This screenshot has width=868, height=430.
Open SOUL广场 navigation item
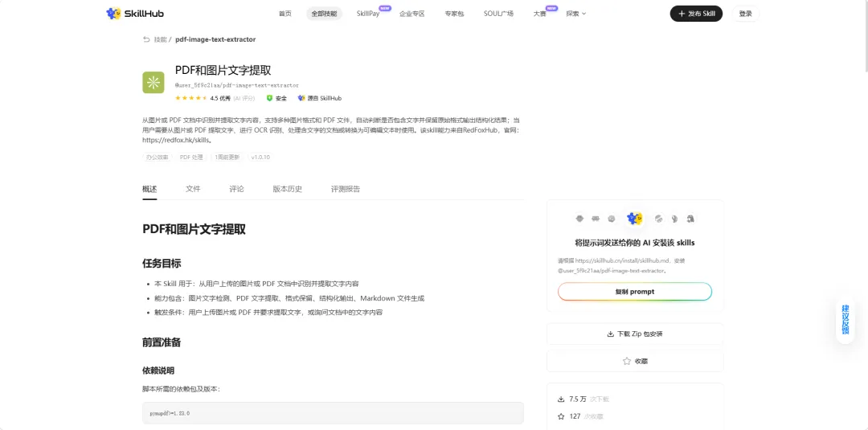coord(498,14)
